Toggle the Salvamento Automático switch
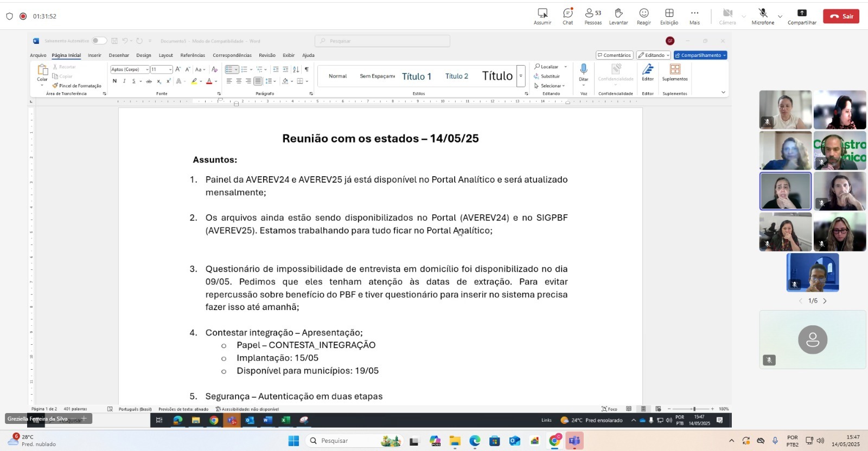Viewport: 868px width, 451px height. tap(99, 41)
